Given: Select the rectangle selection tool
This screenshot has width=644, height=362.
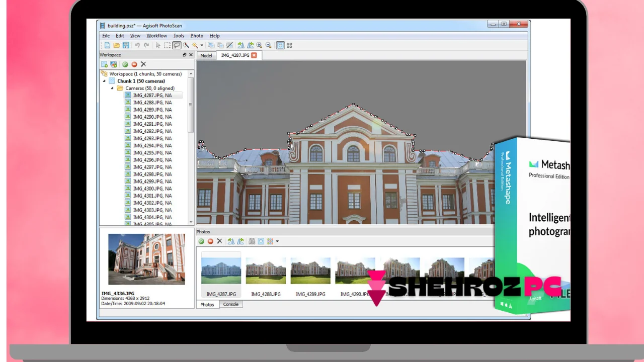Looking at the screenshot, I should point(167,45).
